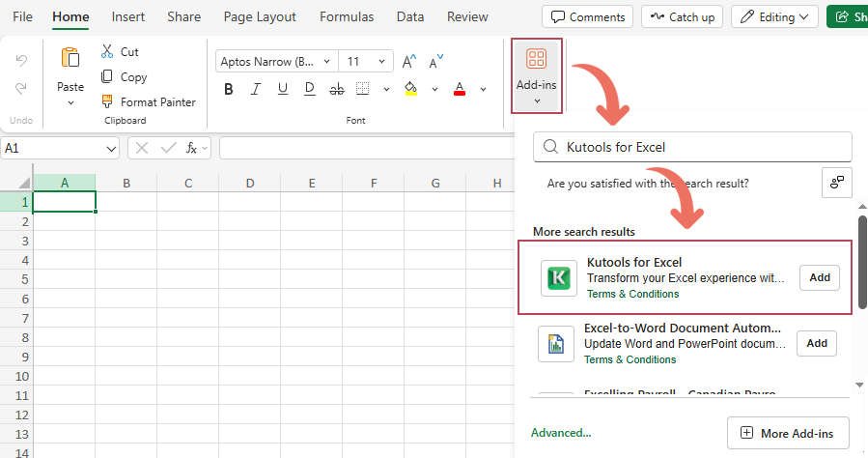Viewport: 868px width, 458px height.
Task: Open borders dropdown arrow
Action: click(386, 89)
